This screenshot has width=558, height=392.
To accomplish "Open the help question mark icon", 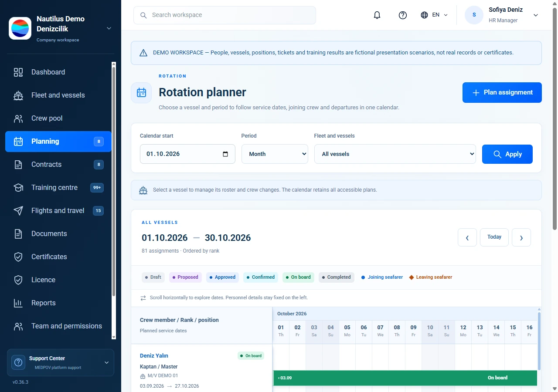I will [403, 15].
